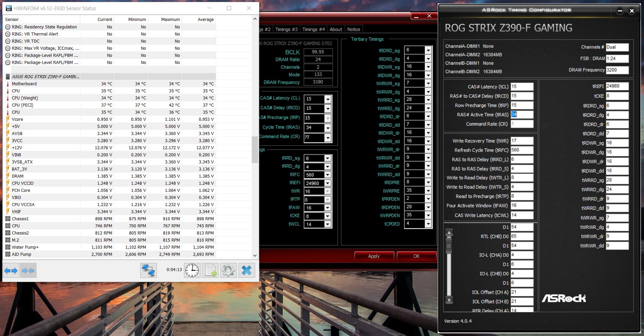
Task: Click the CAS Write Latency (tCWL) field
Action: click(522, 215)
